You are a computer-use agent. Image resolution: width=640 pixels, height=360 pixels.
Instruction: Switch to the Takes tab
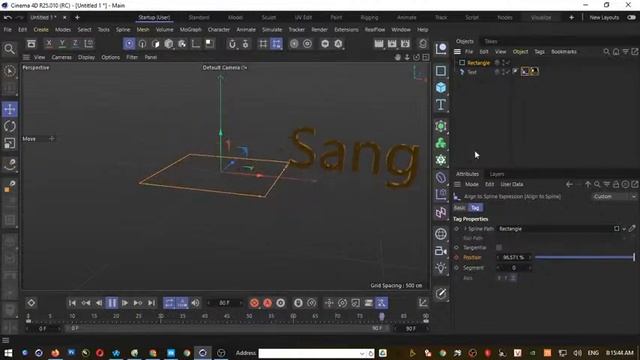[491, 41]
